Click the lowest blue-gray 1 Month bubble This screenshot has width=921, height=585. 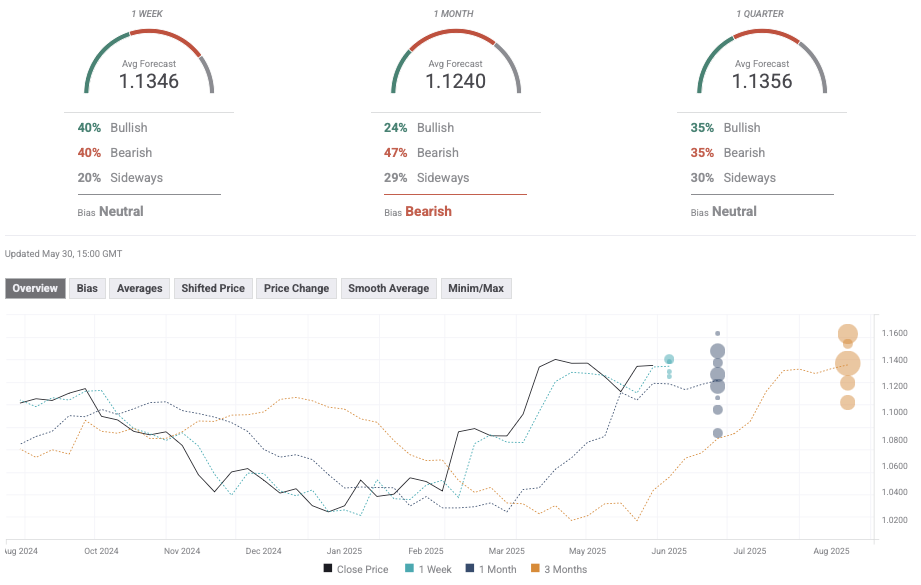click(x=718, y=433)
